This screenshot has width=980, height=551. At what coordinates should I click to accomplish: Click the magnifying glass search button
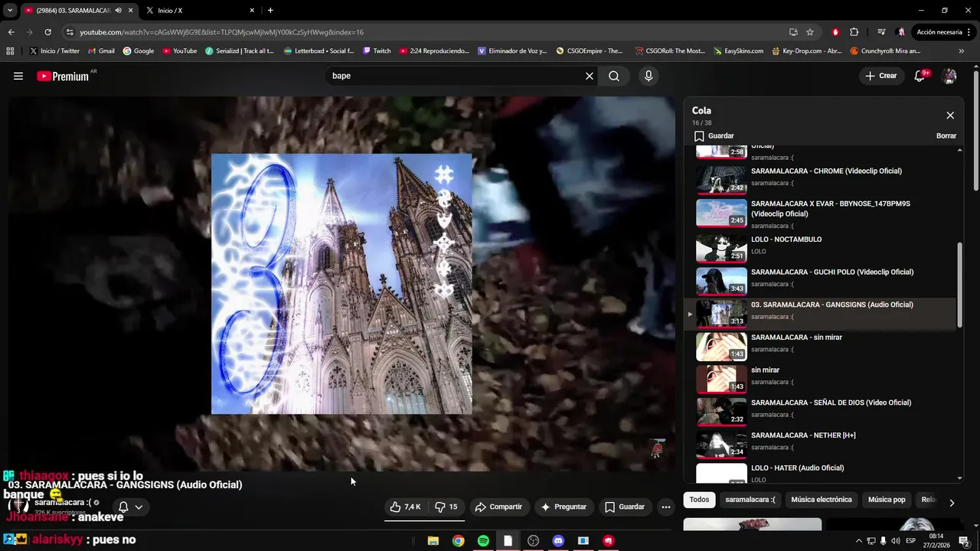tap(614, 76)
